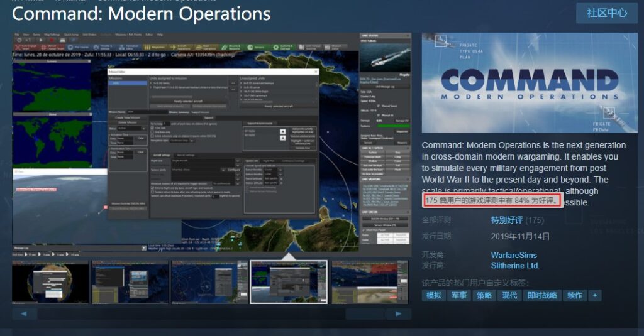644x336 pixels.
Task: Open the globe view screenshot thumbnail
Action: (50, 282)
